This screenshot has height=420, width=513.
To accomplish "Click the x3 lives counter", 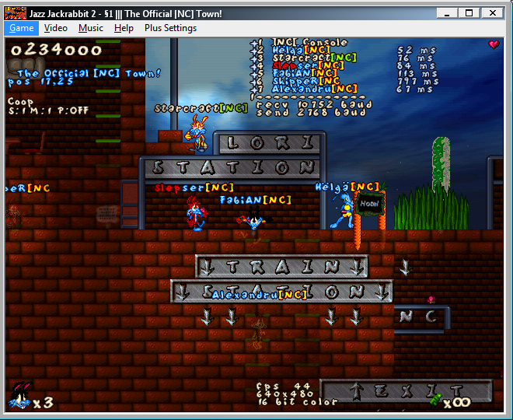I will pos(44,403).
